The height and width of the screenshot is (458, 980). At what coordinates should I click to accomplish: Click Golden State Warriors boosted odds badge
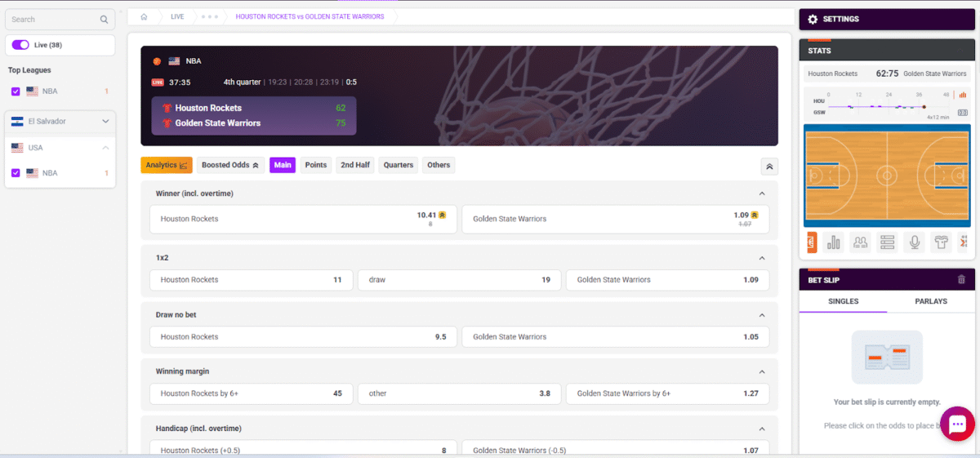coord(755,216)
